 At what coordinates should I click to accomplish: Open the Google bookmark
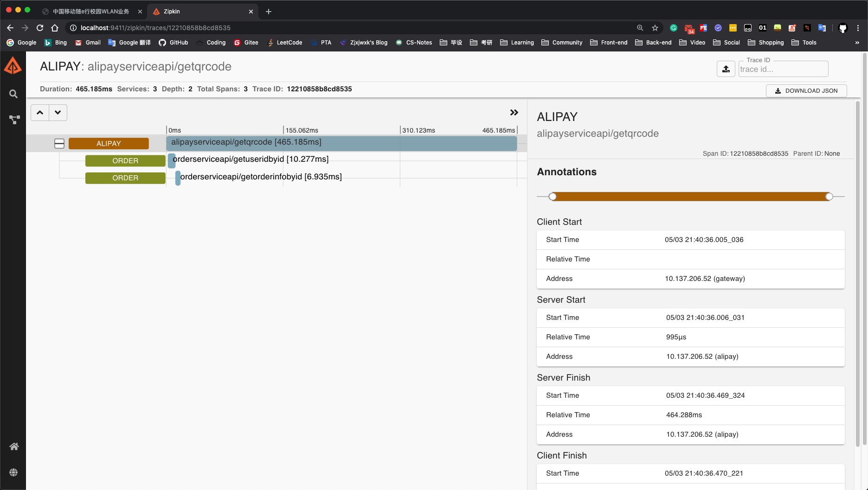tap(21, 42)
